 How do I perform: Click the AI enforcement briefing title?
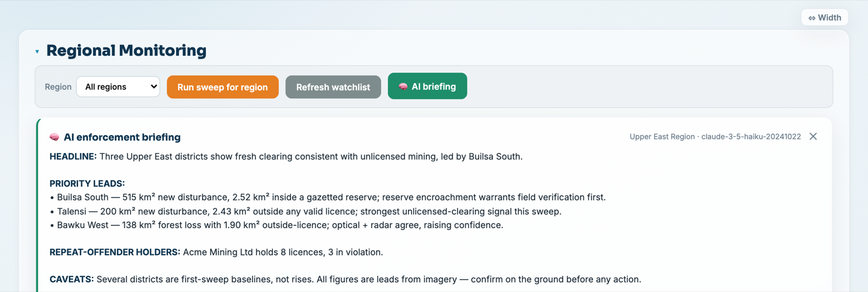point(122,137)
